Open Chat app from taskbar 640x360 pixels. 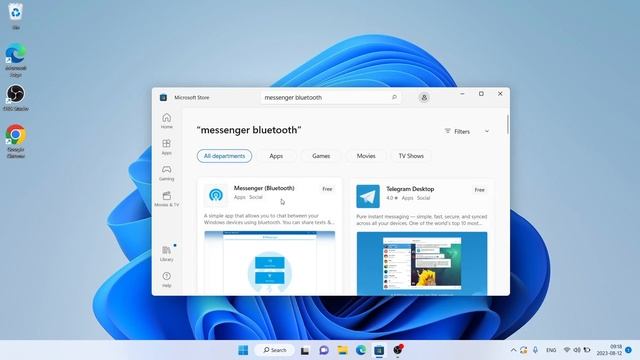click(324, 350)
